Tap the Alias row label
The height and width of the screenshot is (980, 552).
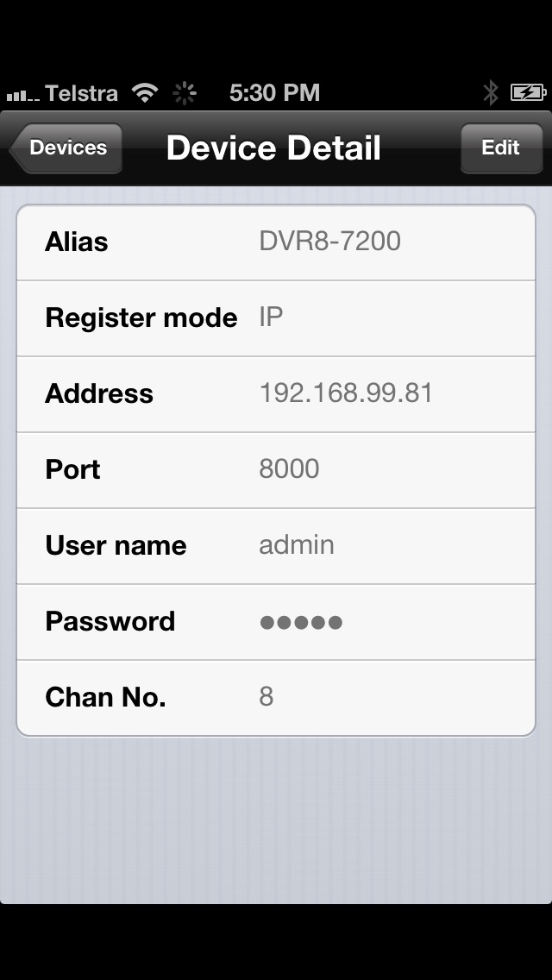tap(76, 242)
